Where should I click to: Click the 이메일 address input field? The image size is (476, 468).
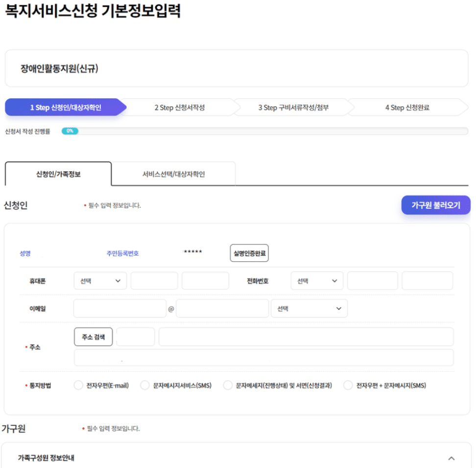click(x=119, y=308)
